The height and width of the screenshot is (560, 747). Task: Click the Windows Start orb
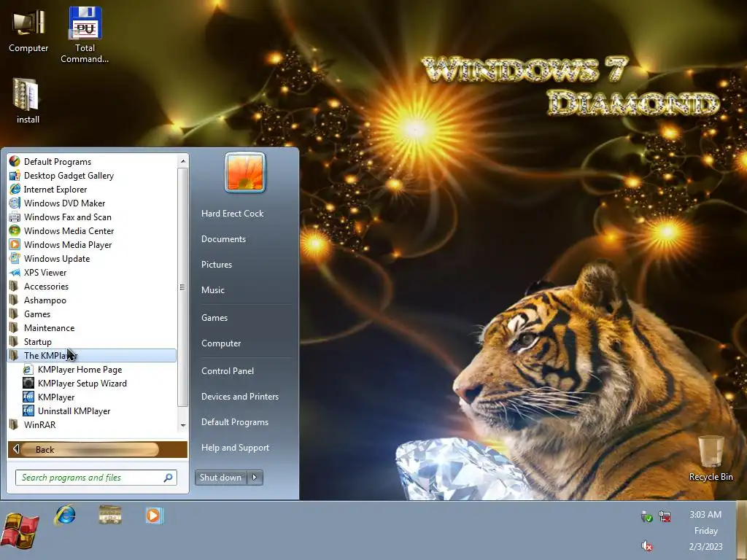point(20,530)
